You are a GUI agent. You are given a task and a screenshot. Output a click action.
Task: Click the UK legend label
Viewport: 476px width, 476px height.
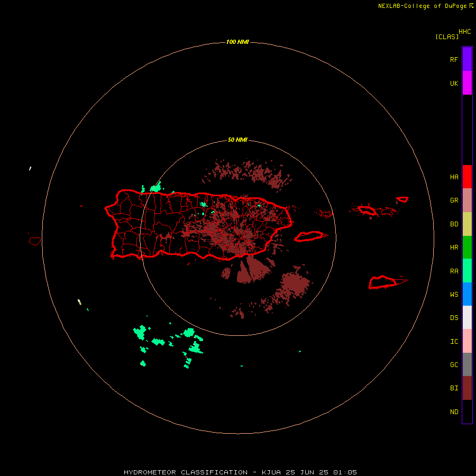454,84
